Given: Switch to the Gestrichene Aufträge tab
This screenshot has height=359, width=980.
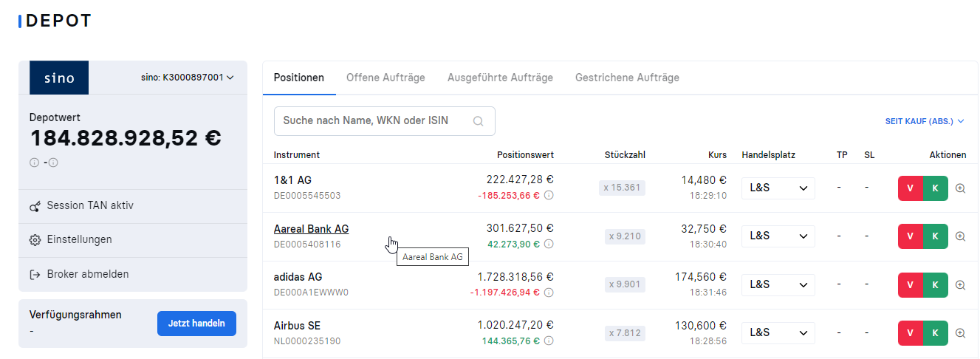Looking at the screenshot, I should pyautogui.click(x=627, y=78).
